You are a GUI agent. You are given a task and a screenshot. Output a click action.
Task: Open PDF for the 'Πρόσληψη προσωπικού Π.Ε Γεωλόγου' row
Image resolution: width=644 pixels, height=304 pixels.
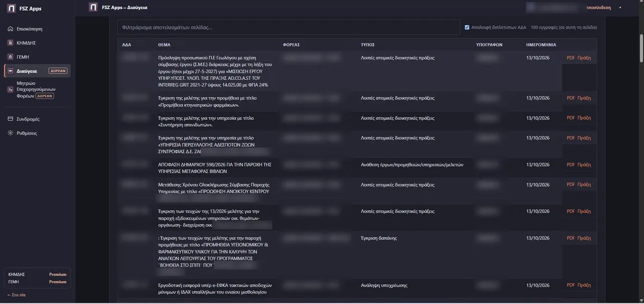coord(571,58)
